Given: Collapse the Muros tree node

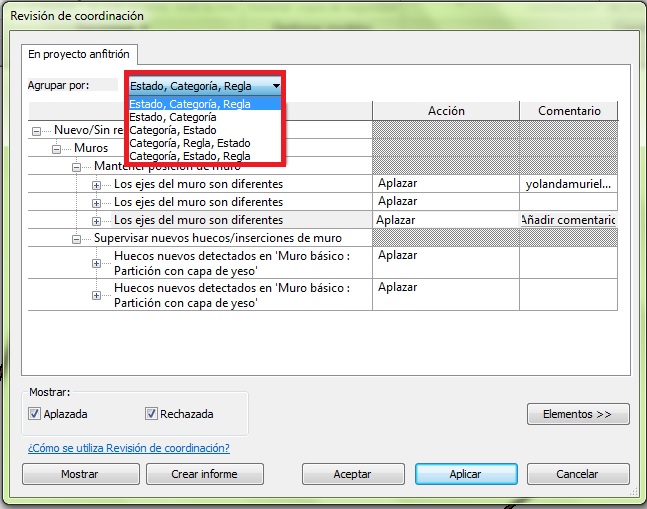Looking at the screenshot, I should pos(57,148).
